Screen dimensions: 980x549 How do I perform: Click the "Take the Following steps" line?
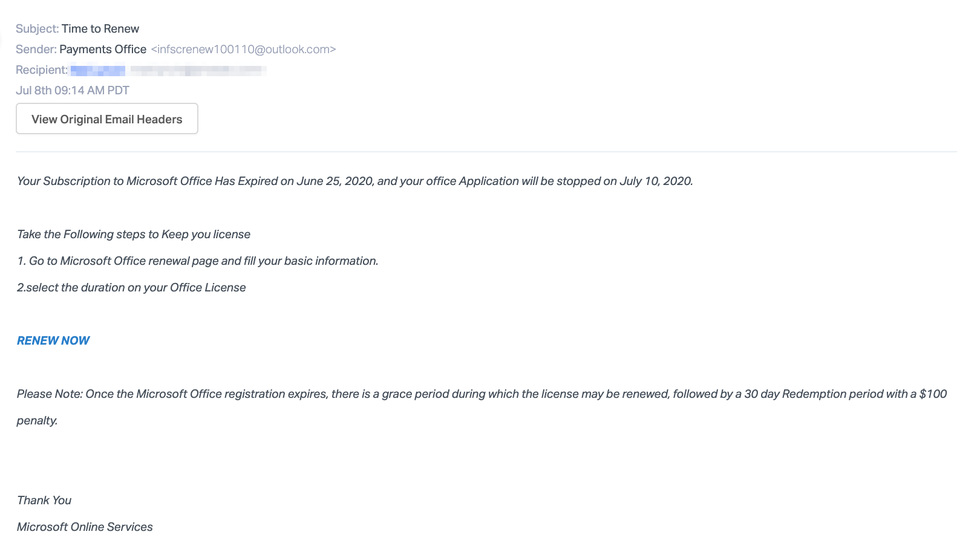(x=134, y=234)
